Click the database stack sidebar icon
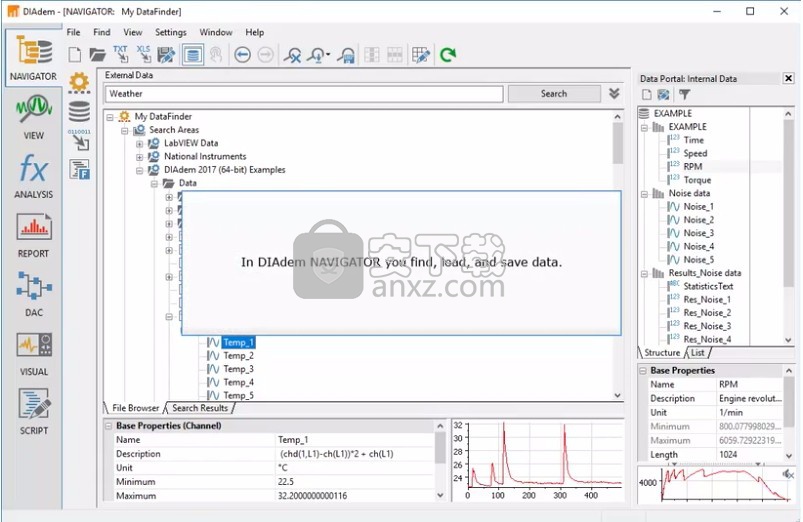Viewport: 803px width, 522px height. click(x=79, y=111)
